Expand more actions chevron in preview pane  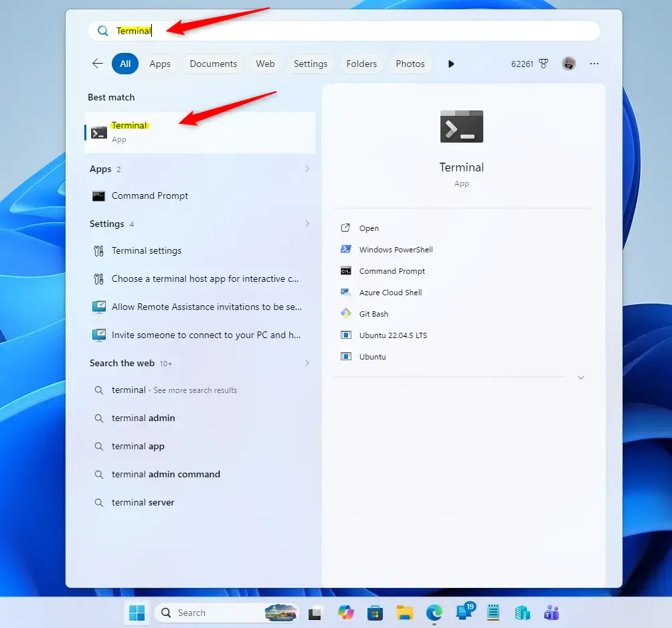point(581,378)
